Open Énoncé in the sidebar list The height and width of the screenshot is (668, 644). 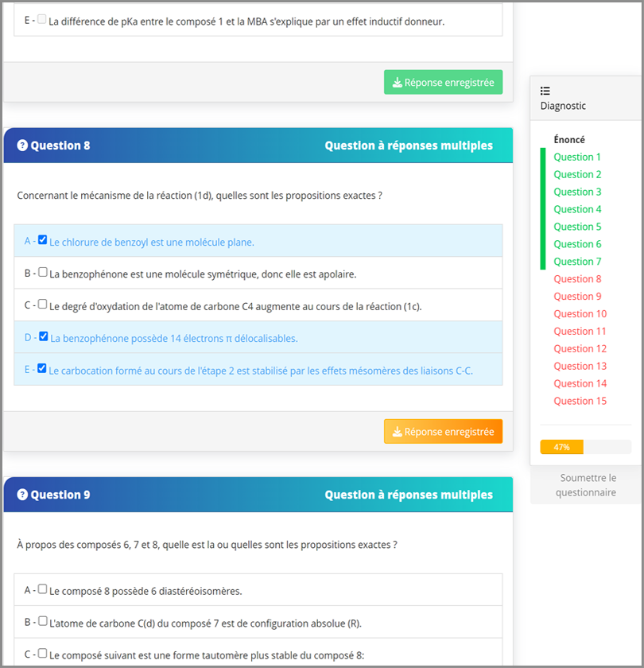tap(569, 140)
